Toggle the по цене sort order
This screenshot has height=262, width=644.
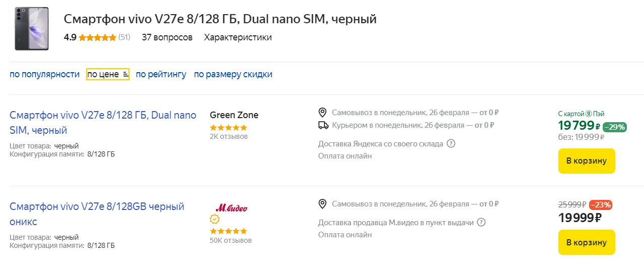107,74
